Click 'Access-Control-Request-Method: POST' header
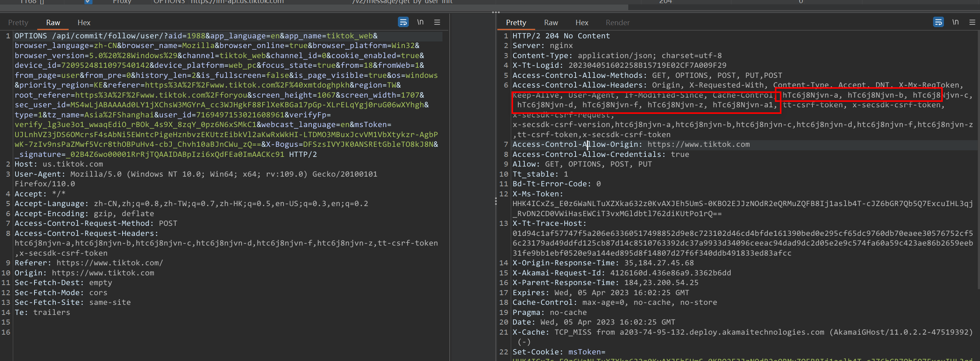The image size is (980, 361). (x=96, y=223)
